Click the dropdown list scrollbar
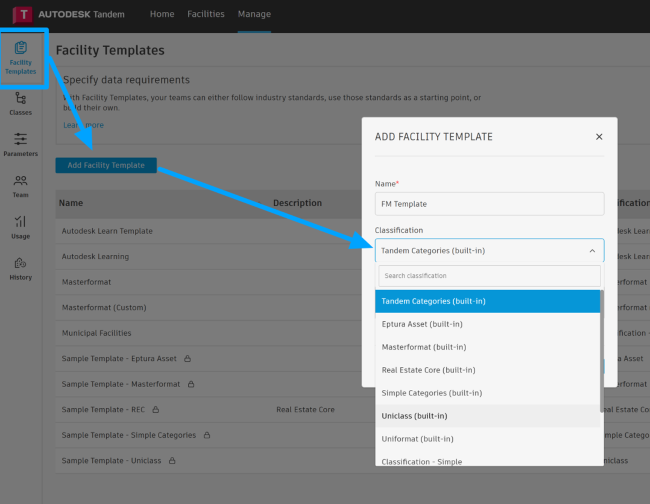650x504 pixels. [602, 351]
